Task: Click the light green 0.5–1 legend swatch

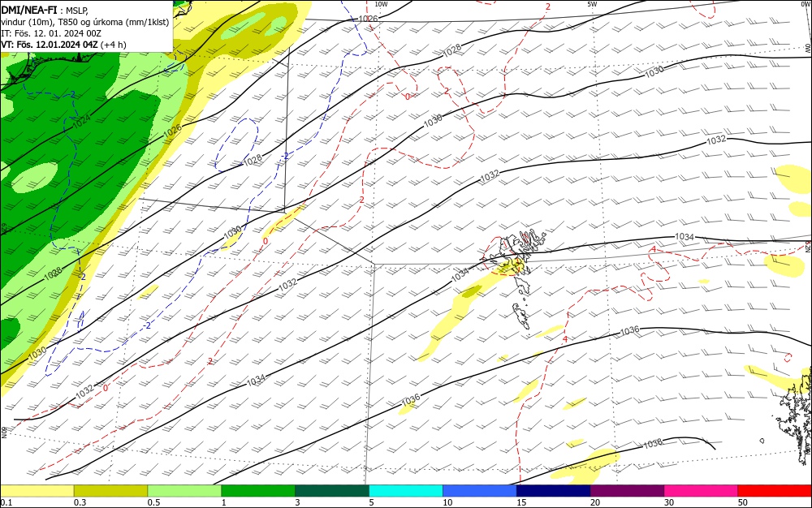Action: tap(184, 491)
